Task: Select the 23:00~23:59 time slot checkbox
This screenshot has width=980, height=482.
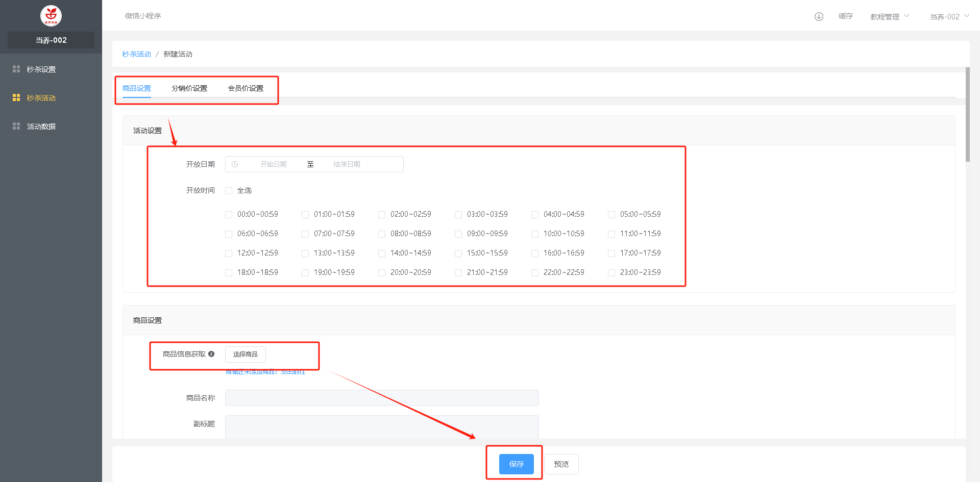Action: [x=611, y=273]
